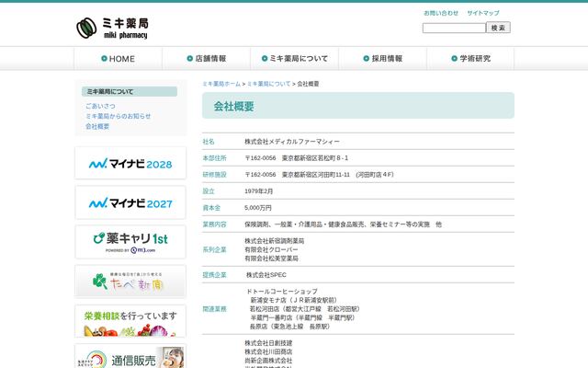Click the 関連業務 row label

point(214,309)
